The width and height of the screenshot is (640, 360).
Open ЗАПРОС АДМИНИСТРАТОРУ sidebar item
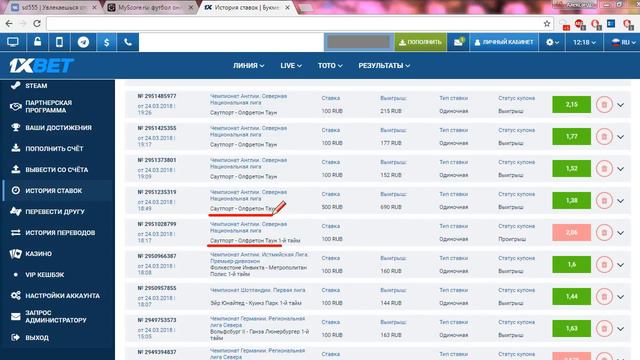pos(57,316)
